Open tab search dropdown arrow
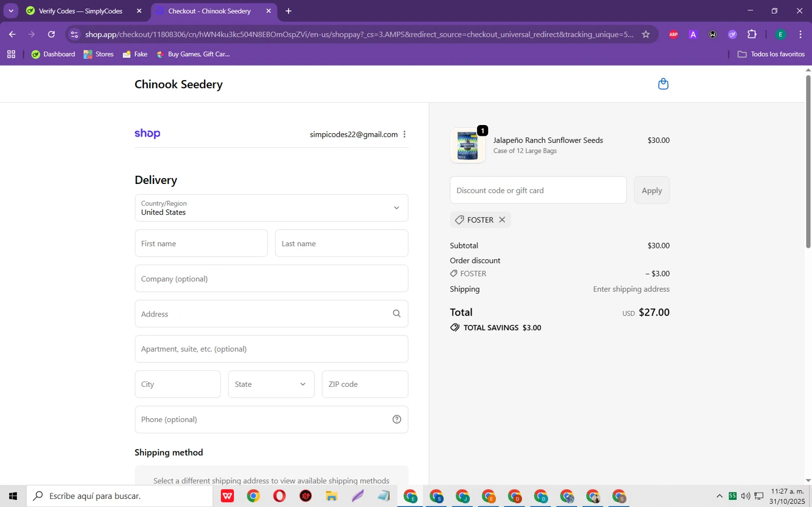812x507 pixels. [x=11, y=11]
